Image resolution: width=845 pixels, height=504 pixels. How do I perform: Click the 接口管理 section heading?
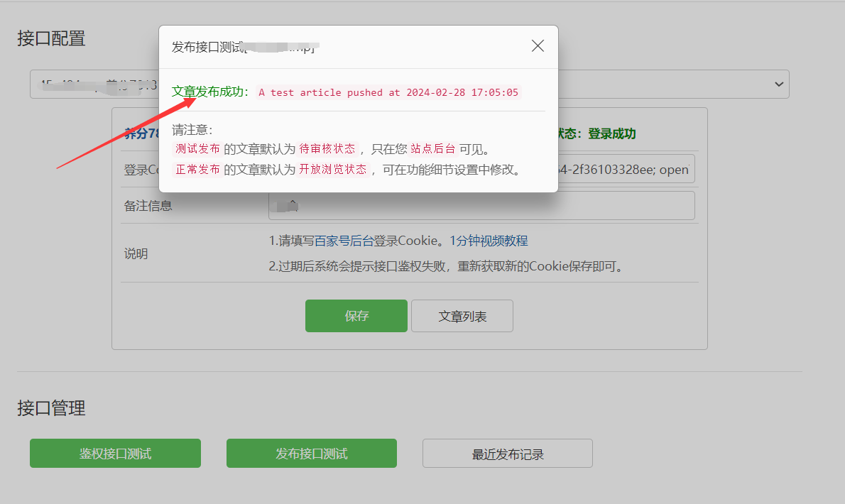click(x=51, y=408)
